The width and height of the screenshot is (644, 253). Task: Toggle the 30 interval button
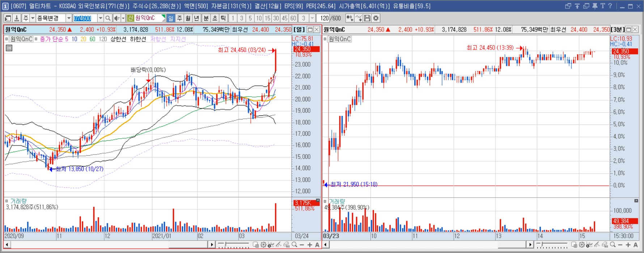pyautogui.click(x=276, y=18)
